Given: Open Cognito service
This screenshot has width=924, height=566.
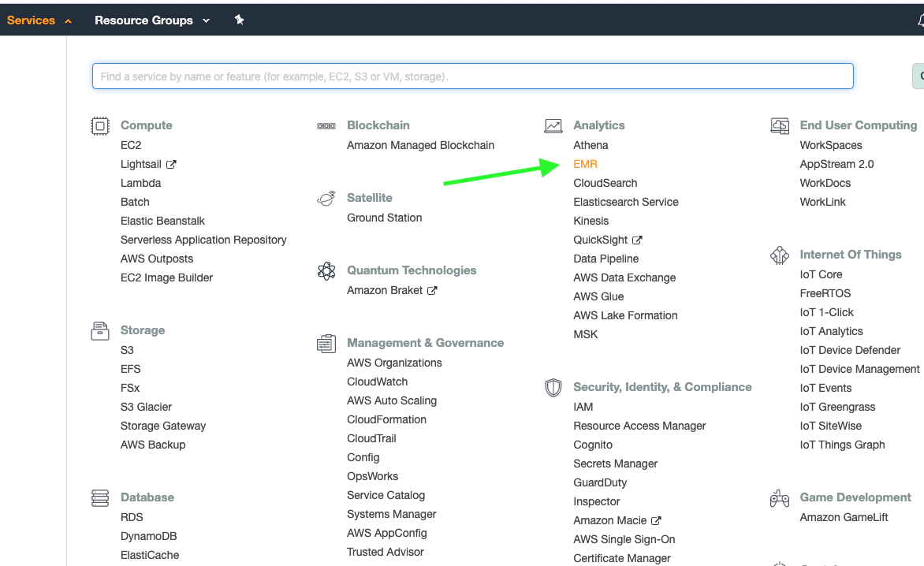Looking at the screenshot, I should click(x=593, y=445).
